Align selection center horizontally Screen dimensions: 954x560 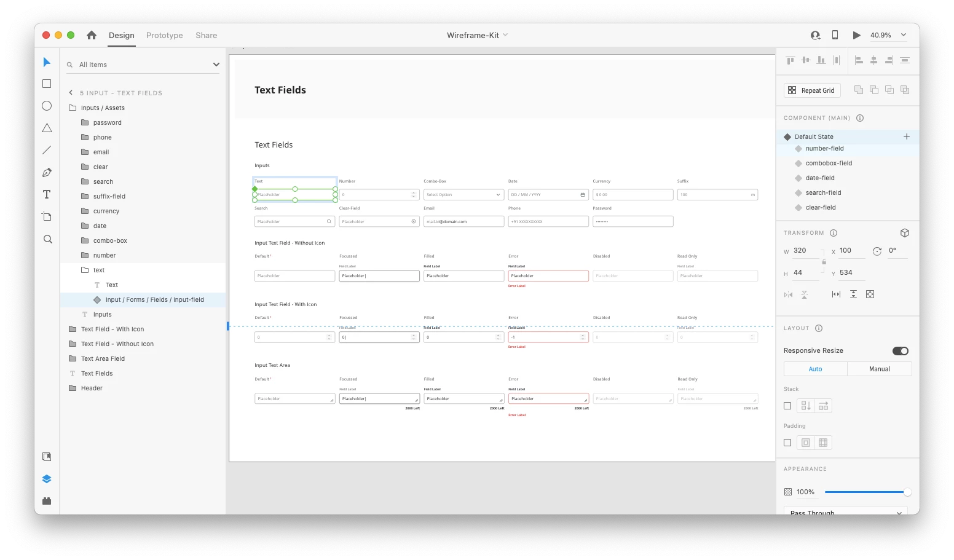(874, 60)
